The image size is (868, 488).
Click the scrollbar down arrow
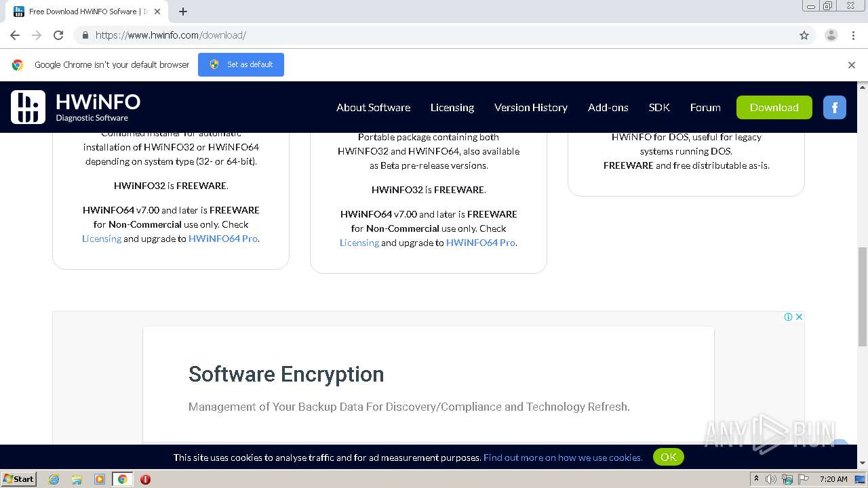pyautogui.click(x=863, y=464)
